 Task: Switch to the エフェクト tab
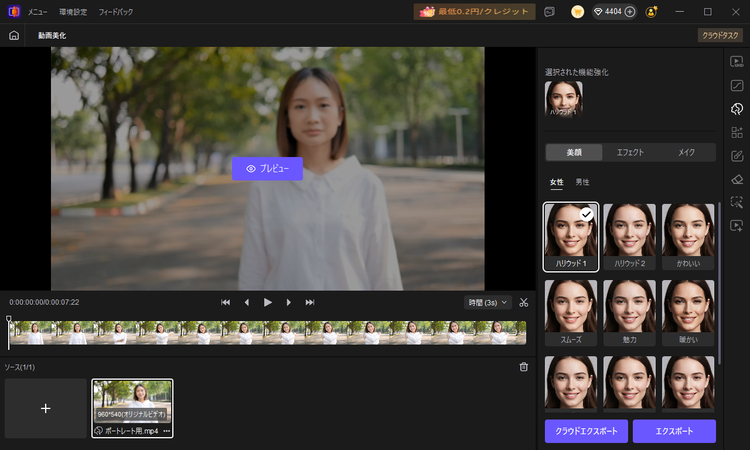click(630, 152)
